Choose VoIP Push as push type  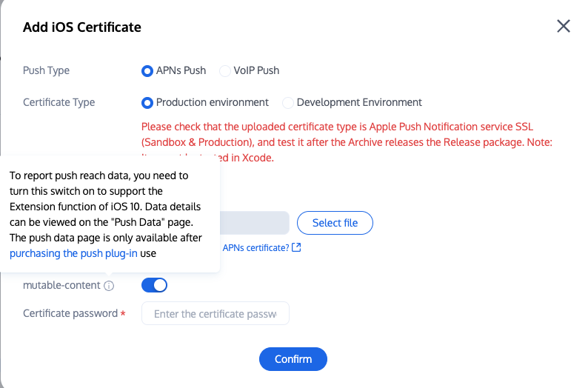tap(224, 71)
